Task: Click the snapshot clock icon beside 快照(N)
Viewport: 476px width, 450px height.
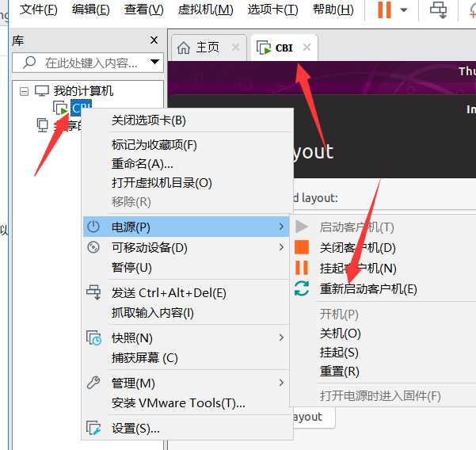Action: tap(93, 338)
